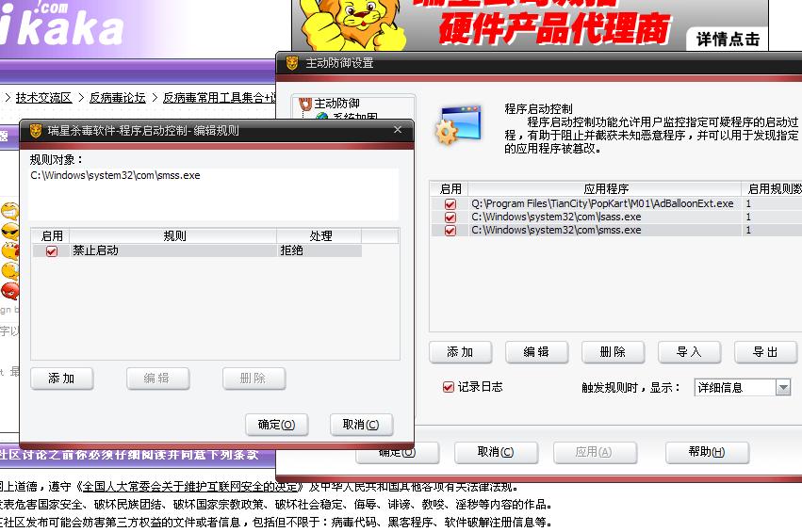
Task: Click the 拒绝 handling cell
Action: pyautogui.click(x=319, y=250)
